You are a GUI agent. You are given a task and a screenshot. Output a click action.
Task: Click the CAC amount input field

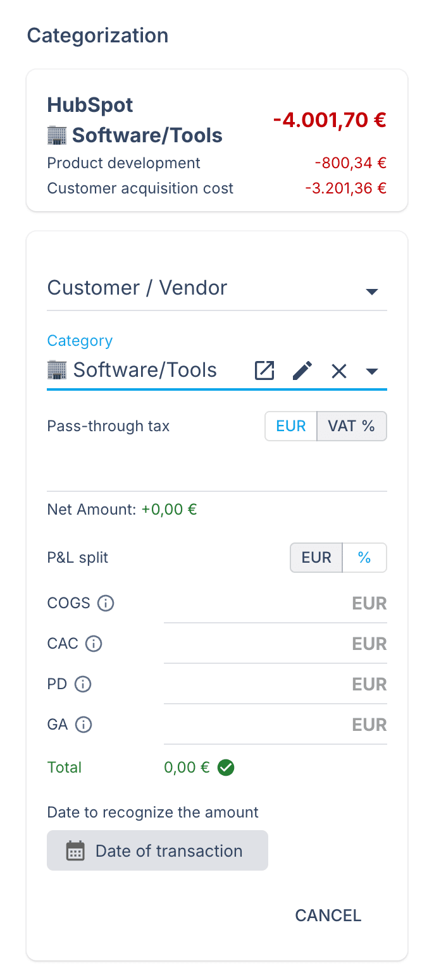[253, 644]
